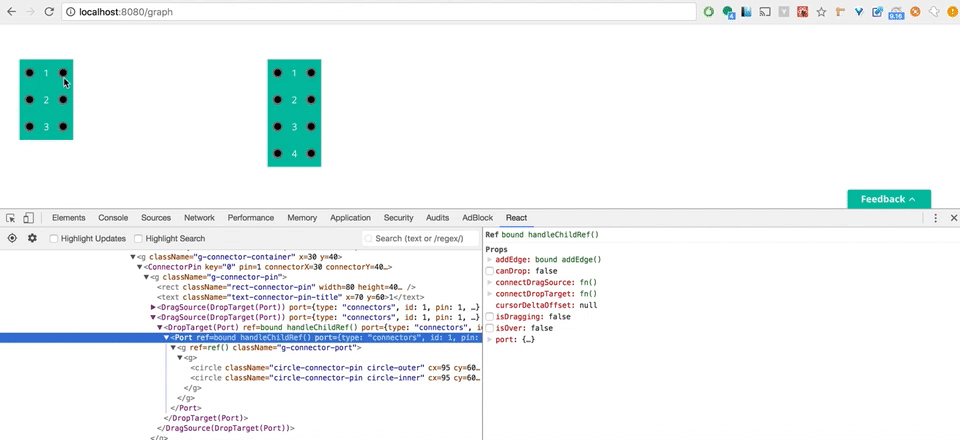Toggle the canDrop prop checkbox
960x440 pixels.
point(490,271)
